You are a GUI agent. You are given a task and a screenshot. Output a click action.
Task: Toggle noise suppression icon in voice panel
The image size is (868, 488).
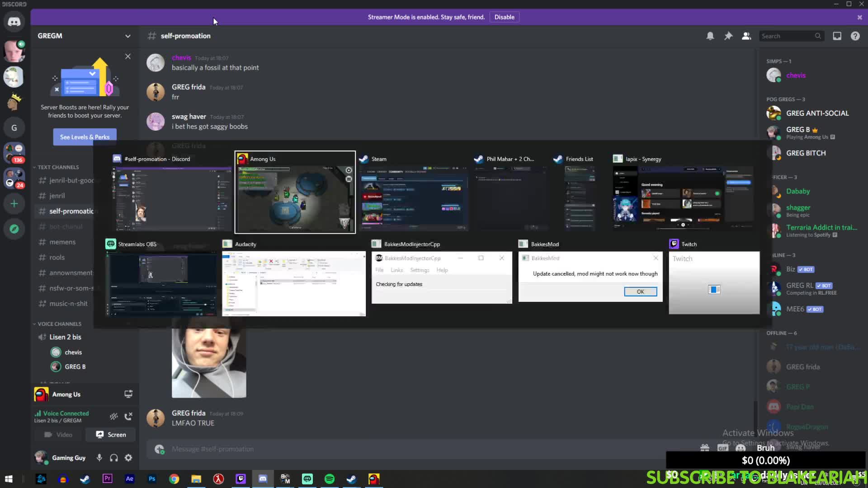click(x=114, y=416)
